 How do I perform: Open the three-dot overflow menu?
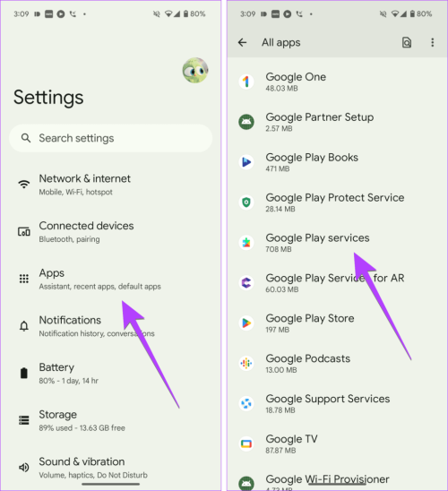pyautogui.click(x=433, y=42)
